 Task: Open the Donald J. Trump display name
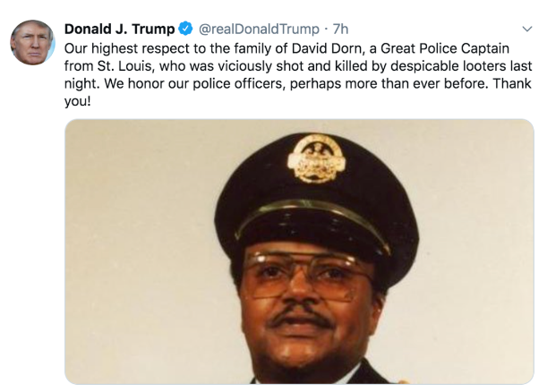[x=120, y=28]
